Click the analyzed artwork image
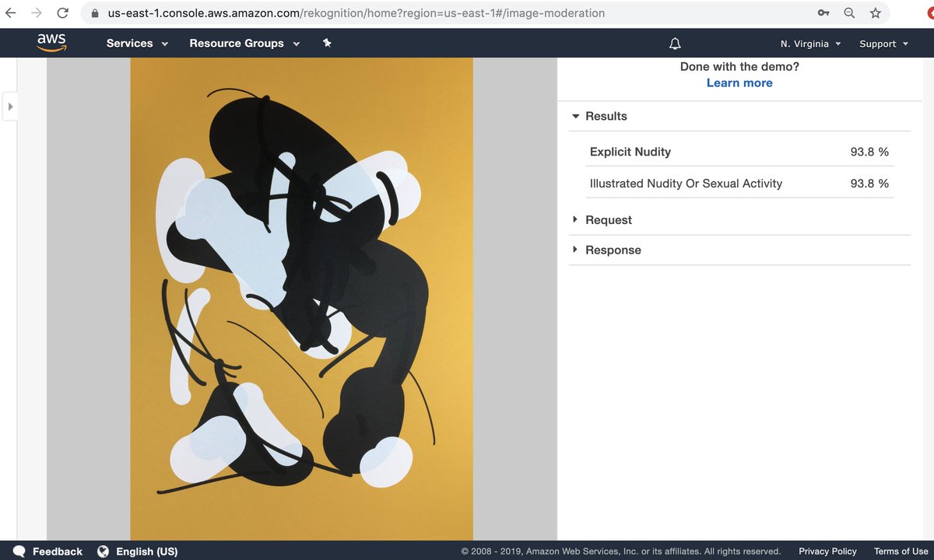Viewport: 934px width, 560px height. click(301, 299)
